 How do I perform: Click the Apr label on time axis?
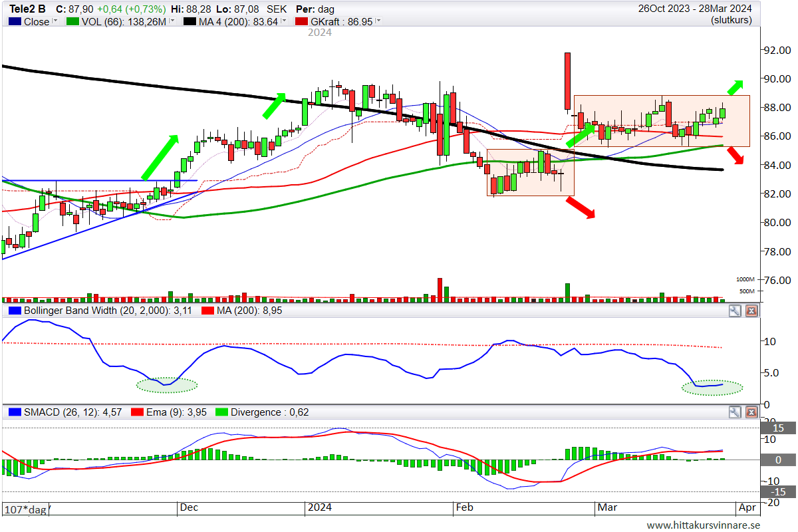747,507
